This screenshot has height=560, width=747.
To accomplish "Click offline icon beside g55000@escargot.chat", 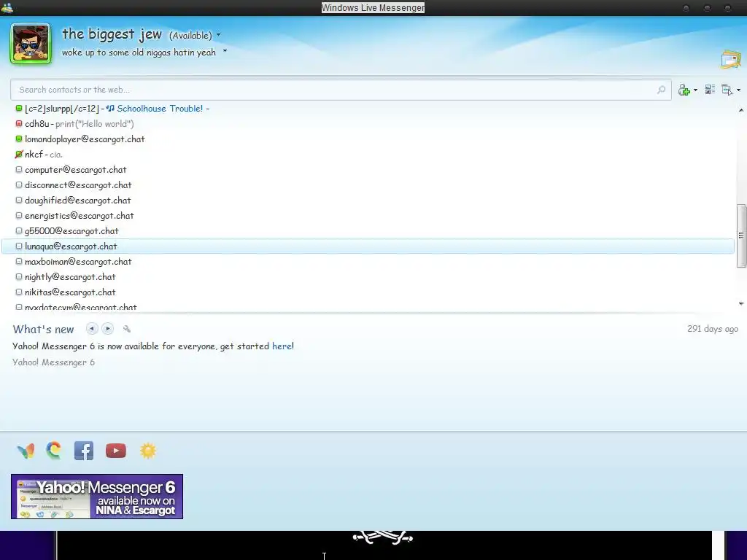I will (x=19, y=230).
